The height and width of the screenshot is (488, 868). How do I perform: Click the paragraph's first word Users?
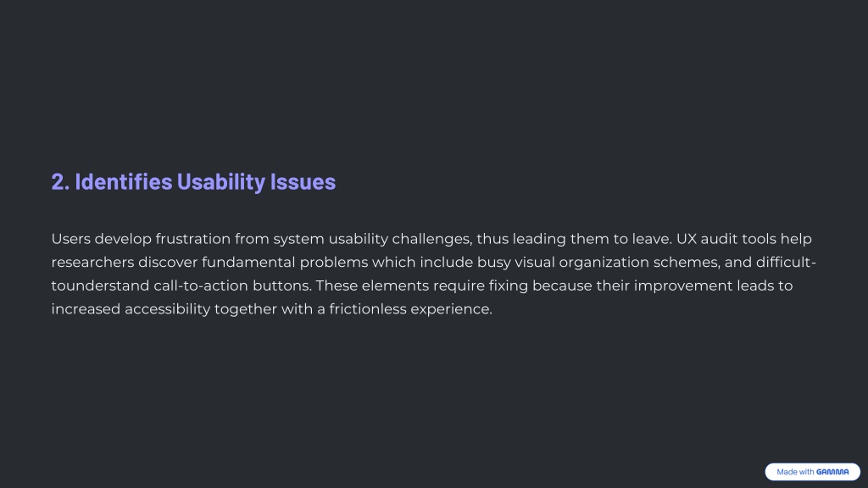71,239
